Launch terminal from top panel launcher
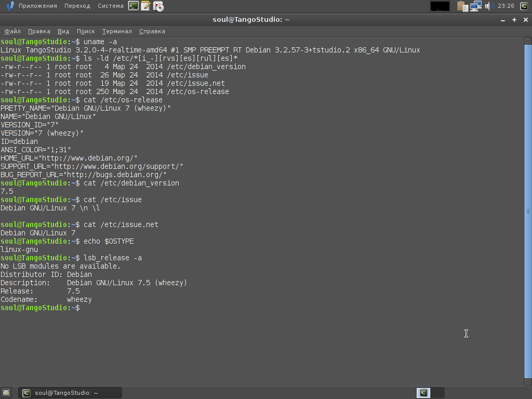Viewport: 532px width, 399px height. tap(134, 6)
